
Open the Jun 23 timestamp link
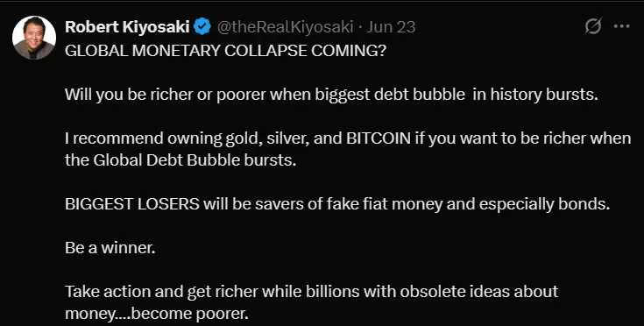pyautogui.click(x=391, y=27)
